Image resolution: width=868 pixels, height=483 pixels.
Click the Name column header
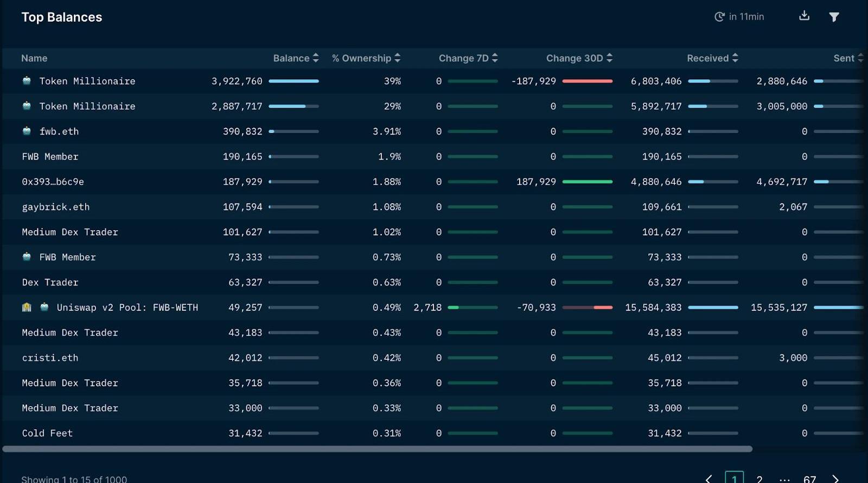click(x=34, y=58)
